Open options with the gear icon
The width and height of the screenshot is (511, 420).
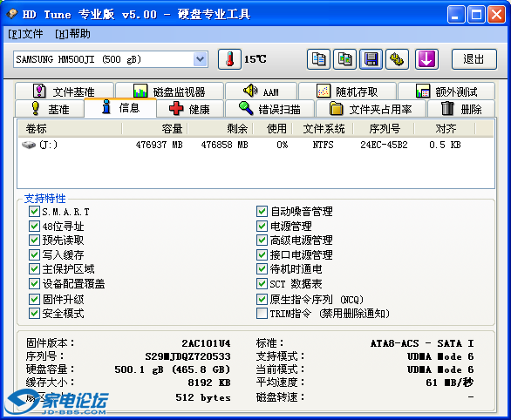click(397, 59)
